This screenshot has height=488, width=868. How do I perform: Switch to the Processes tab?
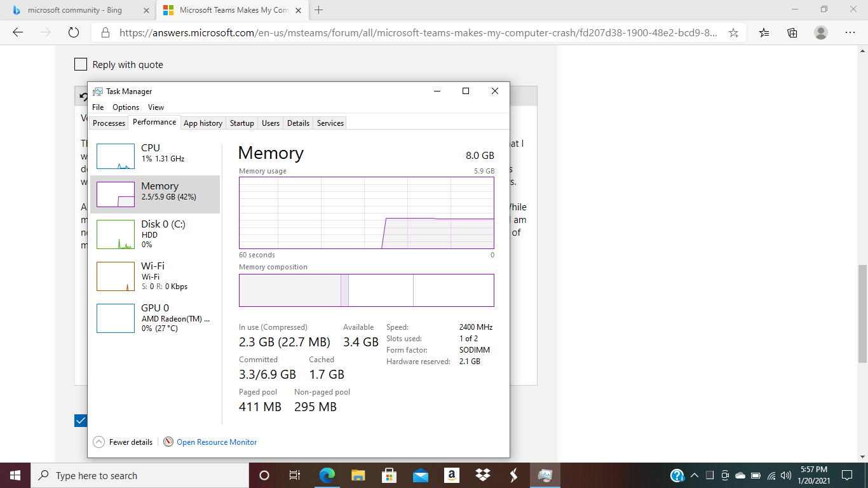coord(109,123)
